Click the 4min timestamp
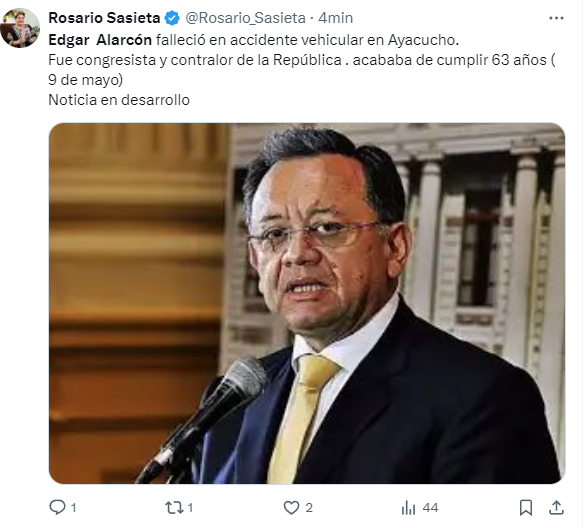Image resolution: width=586 pixels, height=528 pixels. coord(335,18)
